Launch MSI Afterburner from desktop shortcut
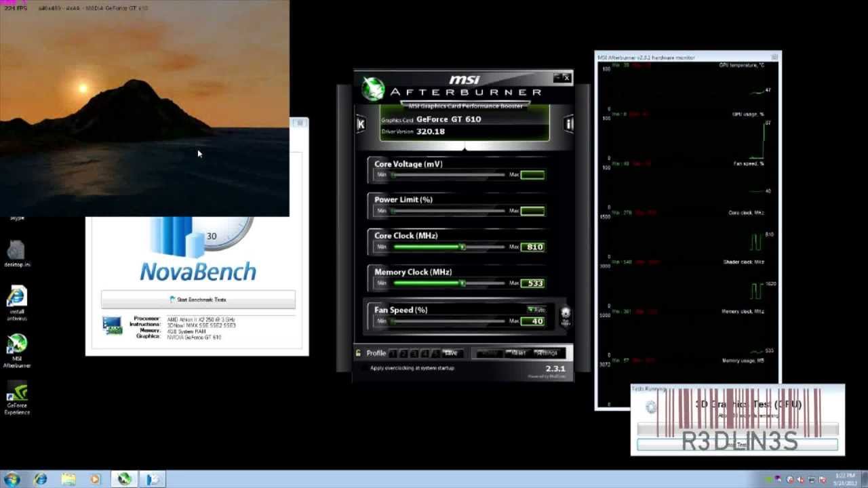Image resolution: width=868 pixels, height=488 pixels. 17,351
